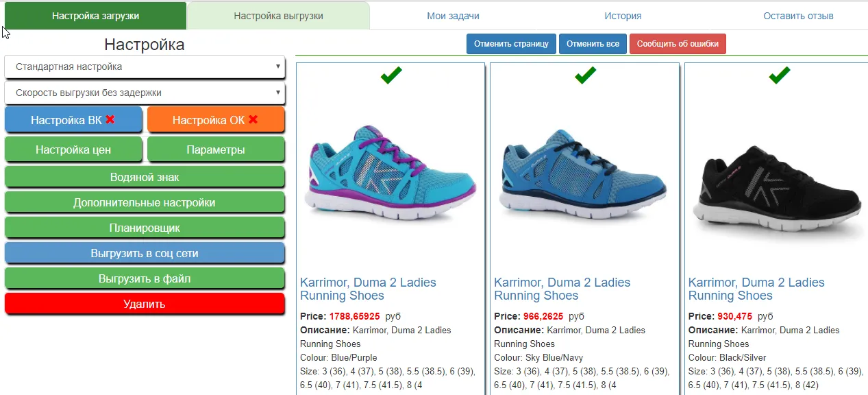This screenshot has height=395, width=868.
Task: Click Отменить страницу button
Action: pyautogui.click(x=511, y=44)
